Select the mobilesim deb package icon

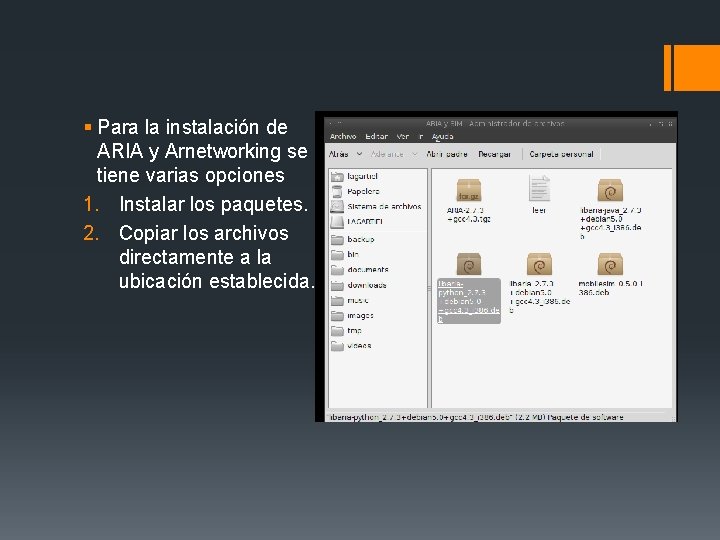[610, 264]
